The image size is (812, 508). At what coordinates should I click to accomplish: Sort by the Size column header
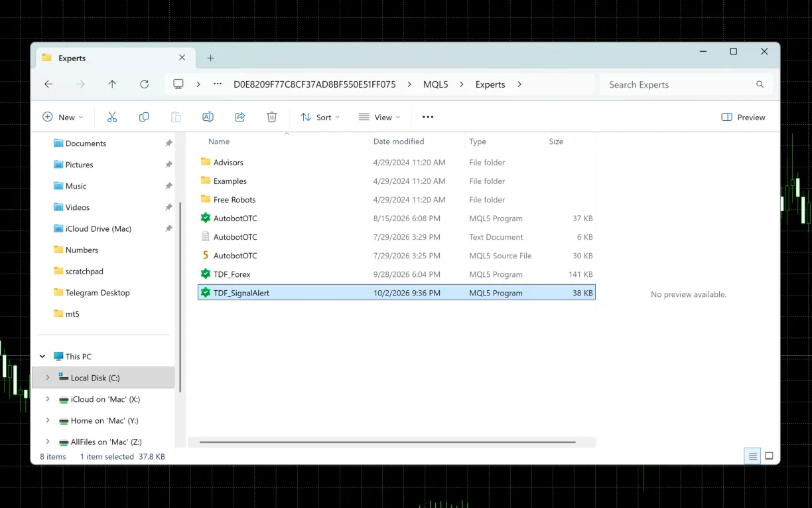(x=556, y=141)
